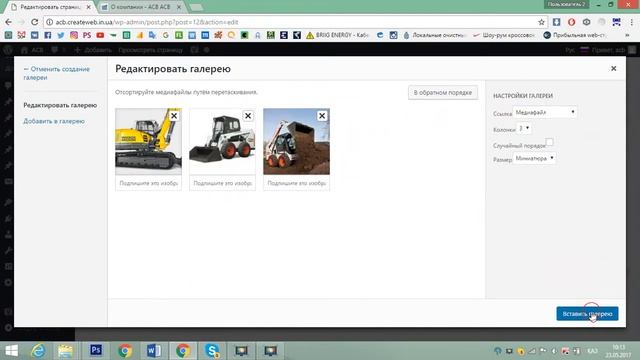Open Internet Explorer from the taskbar
The height and width of the screenshot is (360, 640).
tap(38, 350)
